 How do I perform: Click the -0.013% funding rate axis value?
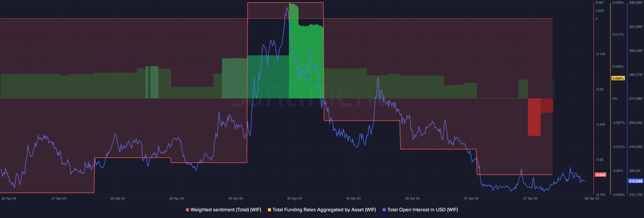pyautogui.click(x=619, y=147)
